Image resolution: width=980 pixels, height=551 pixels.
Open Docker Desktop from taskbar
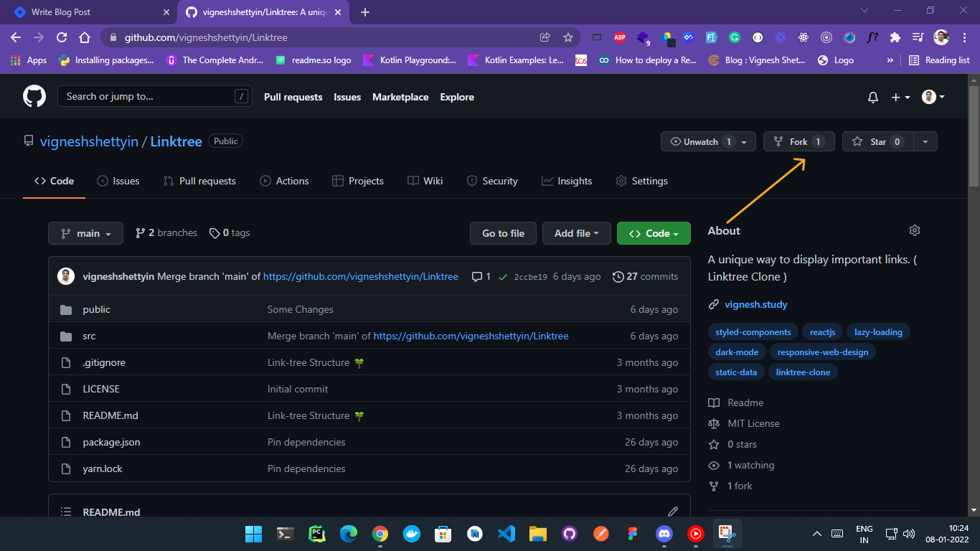tap(412, 534)
